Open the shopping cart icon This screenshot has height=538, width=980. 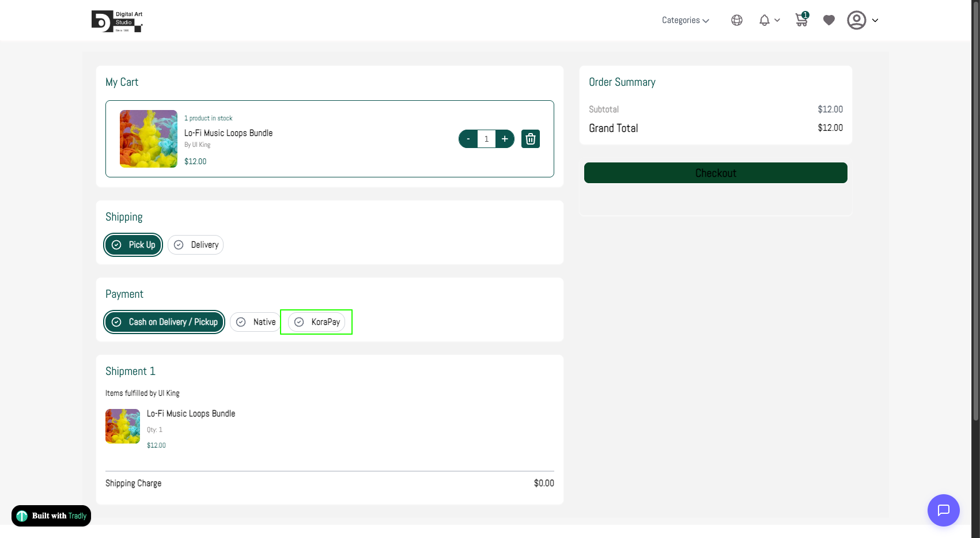coord(801,20)
